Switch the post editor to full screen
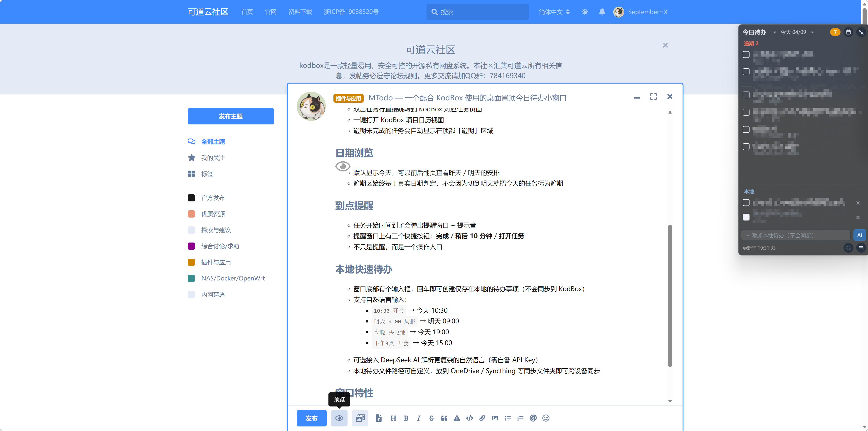This screenshot has height=431, width=868. tap(653, 97)
